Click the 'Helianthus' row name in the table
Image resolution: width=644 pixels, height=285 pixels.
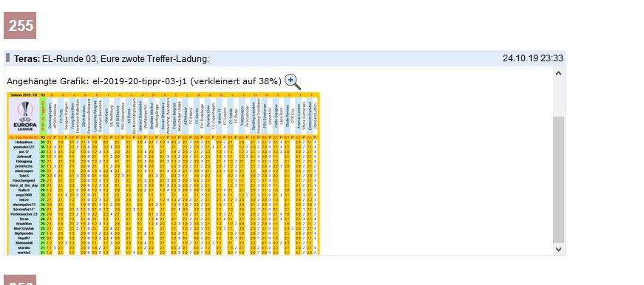24,142
